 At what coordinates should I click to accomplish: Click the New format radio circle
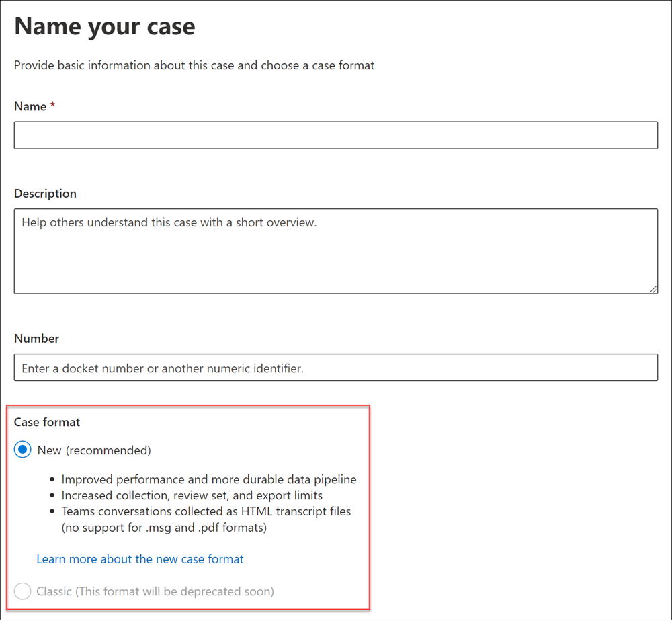coord(22,449)
